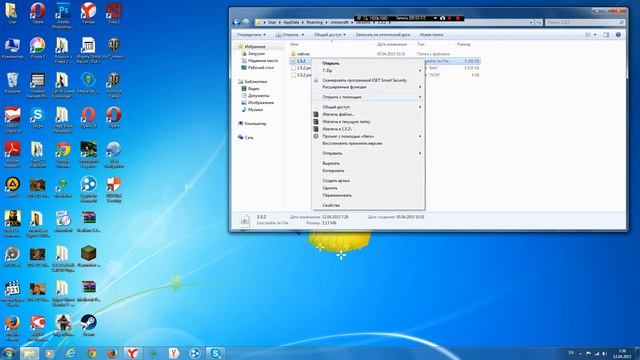640x360 pixels.
Task: Choose Открыть с помощью in context menu
Action: click(x=368, y=97)
